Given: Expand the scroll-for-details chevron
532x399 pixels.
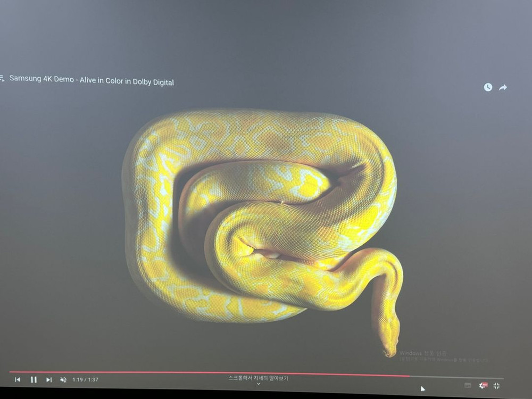Looking at the screenshot, I should coord(259,384).
